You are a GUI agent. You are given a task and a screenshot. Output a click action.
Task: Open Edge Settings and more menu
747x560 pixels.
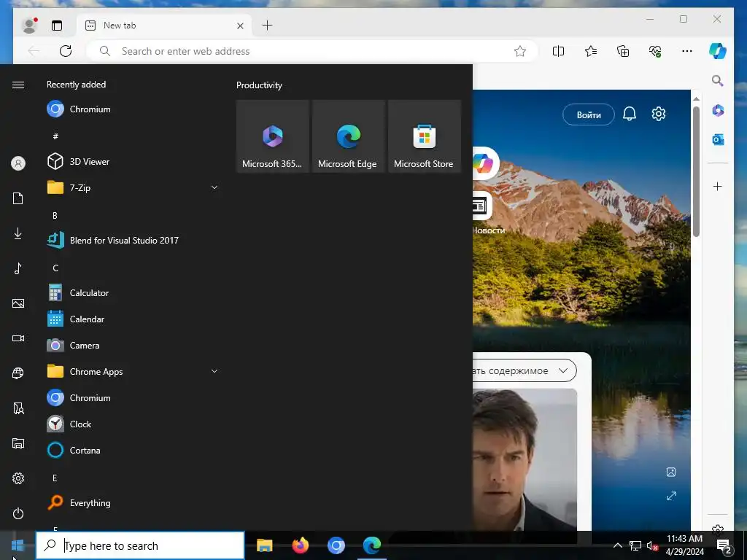tap(687, 51)
